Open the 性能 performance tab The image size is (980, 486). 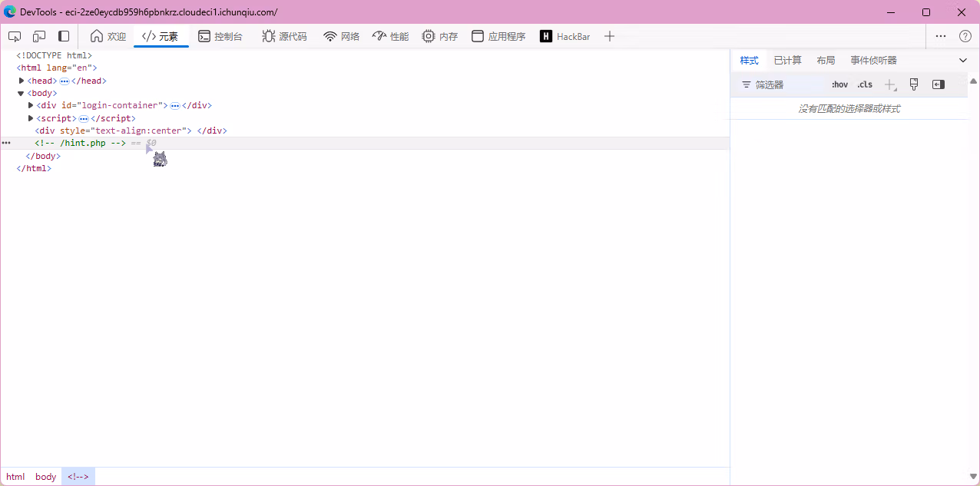(x=391, y=36)
